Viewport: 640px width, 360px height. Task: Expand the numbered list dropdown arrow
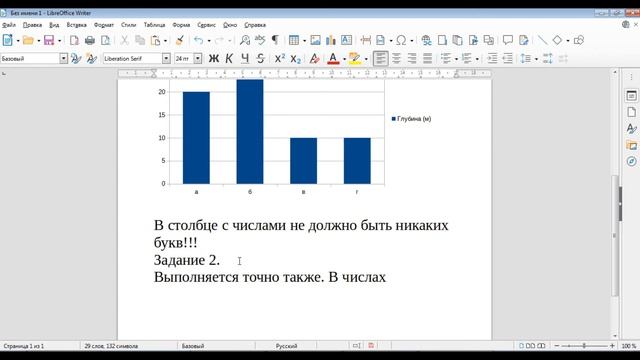[x=477, y=59]
